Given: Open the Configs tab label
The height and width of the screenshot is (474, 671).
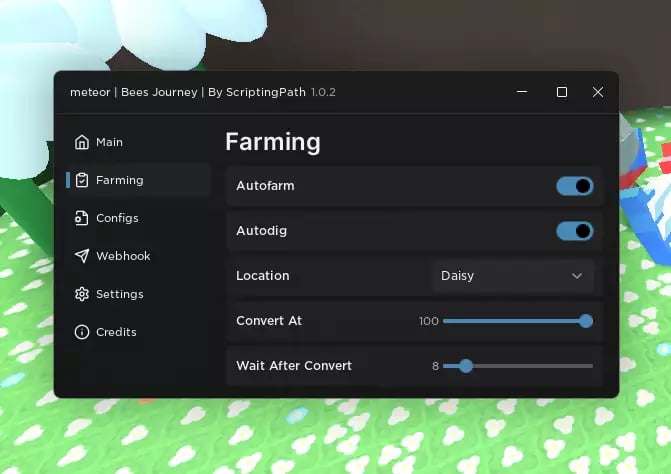Looking at the screenshot, I should tap(117, 218).
